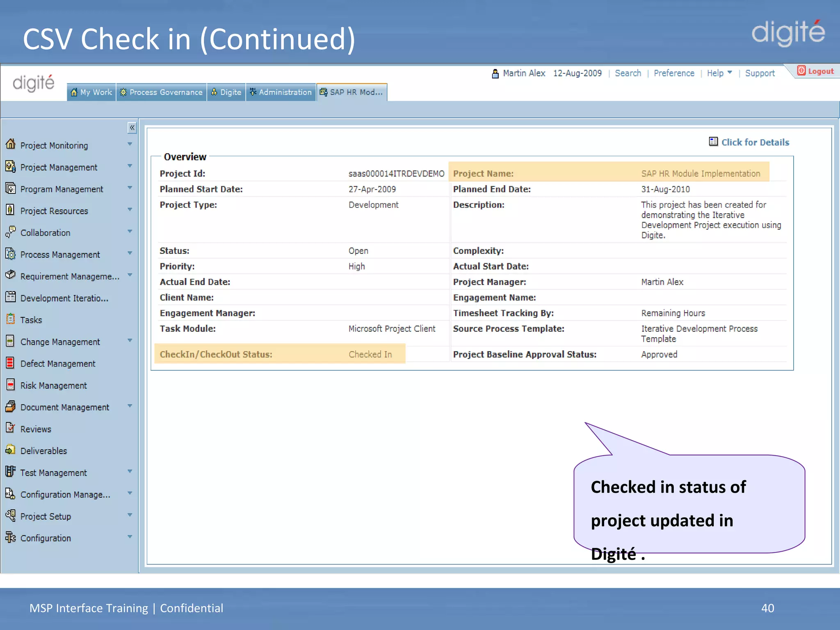Click the Microsoft Project Client value
Viewport: 840px width, 630px height.
click(392, 329)
